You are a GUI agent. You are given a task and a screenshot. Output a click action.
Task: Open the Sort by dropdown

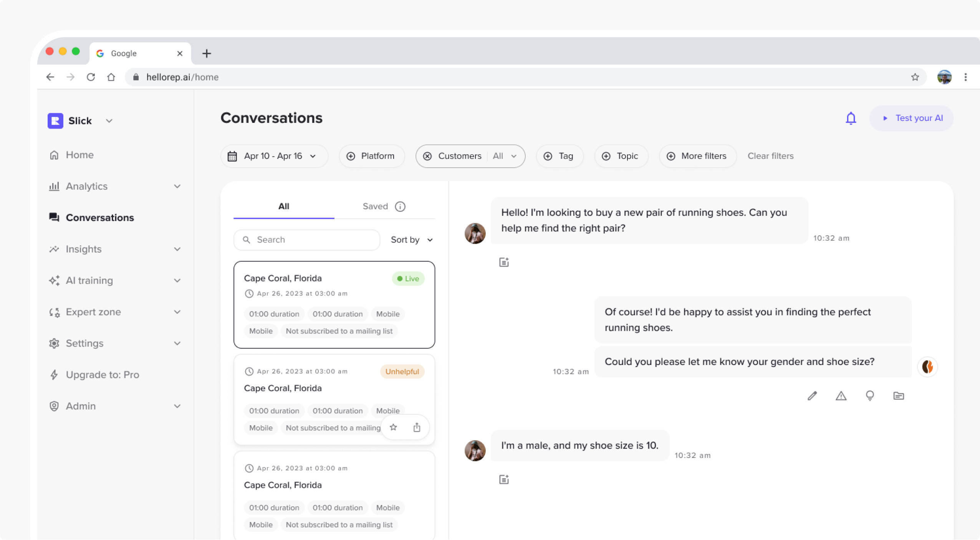(412, 240)
